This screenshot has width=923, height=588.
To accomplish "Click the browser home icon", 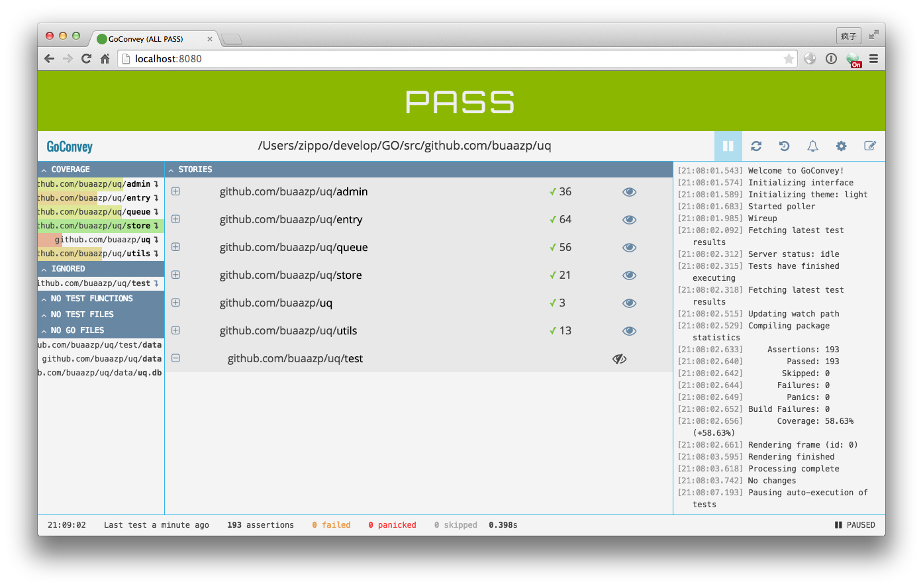I will 105,59.
